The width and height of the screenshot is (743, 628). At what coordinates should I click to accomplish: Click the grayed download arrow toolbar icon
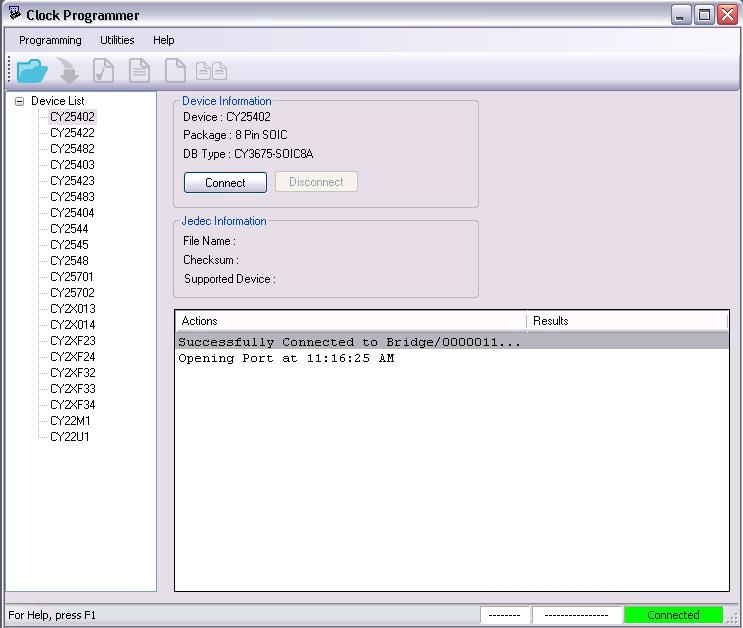pos(68,71)
